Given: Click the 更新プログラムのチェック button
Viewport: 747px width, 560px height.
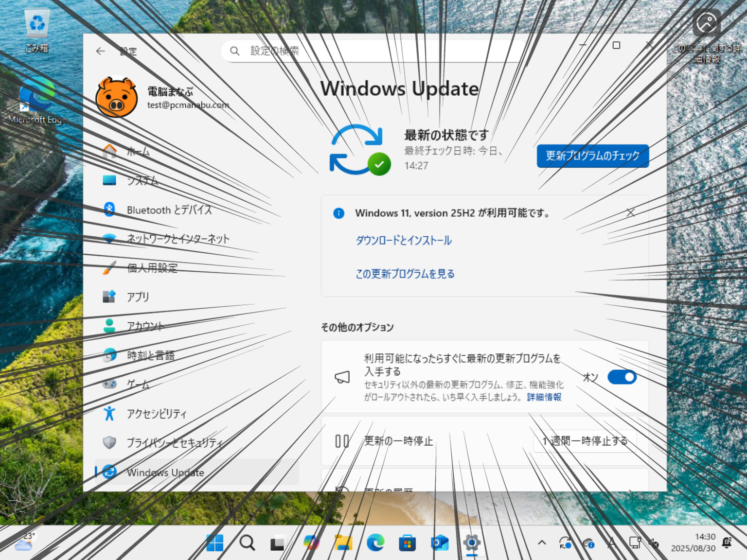Looking at the screenshot, I should click(x=593, y=156).
